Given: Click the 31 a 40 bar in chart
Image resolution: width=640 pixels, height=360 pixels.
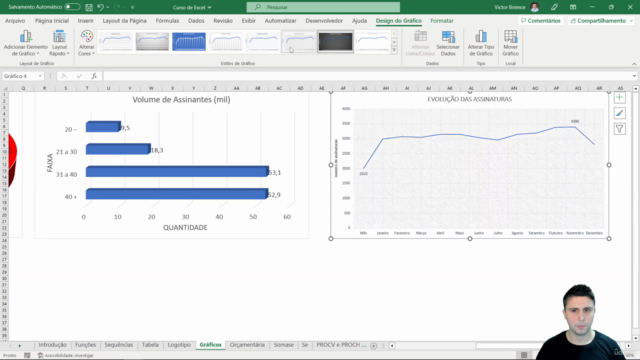Looking at the screenshot, I should pos(177,172).
